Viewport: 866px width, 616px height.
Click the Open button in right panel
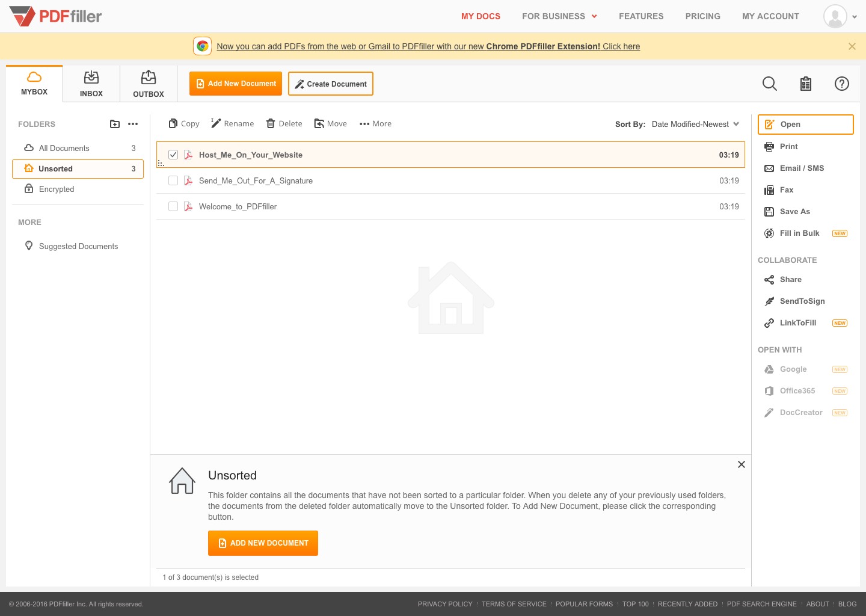tap(805, 124)
